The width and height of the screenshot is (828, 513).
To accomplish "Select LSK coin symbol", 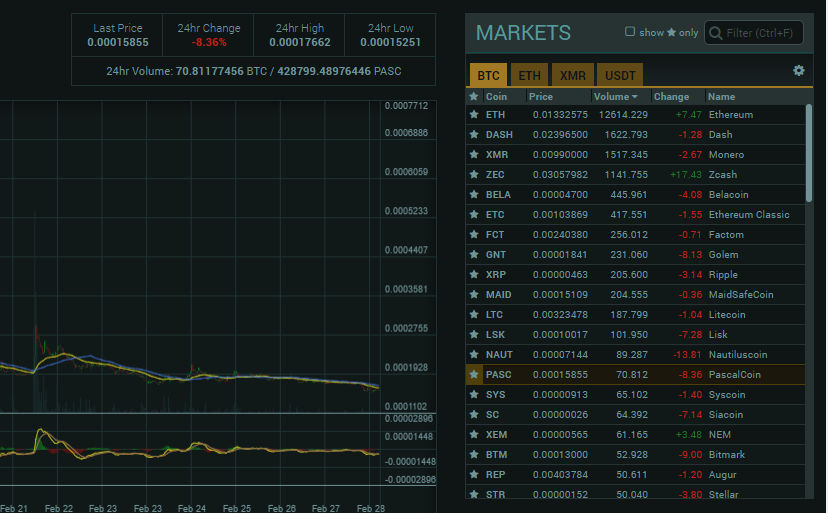I will pyautogui.click(x=495, y=335).
